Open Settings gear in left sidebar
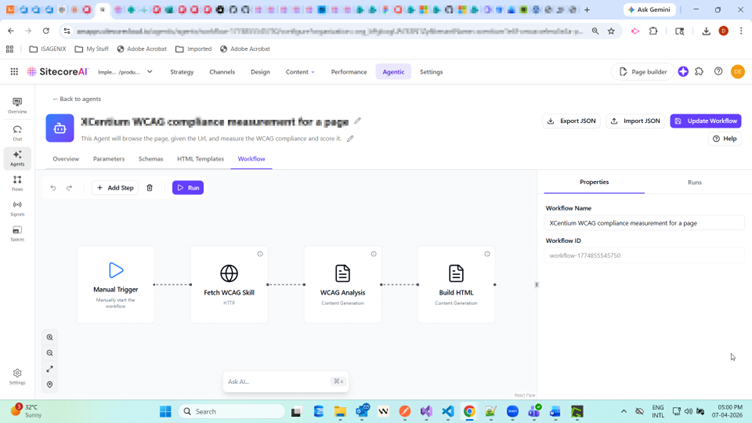This screenshot has width=752, height=423. coord(17,376)
